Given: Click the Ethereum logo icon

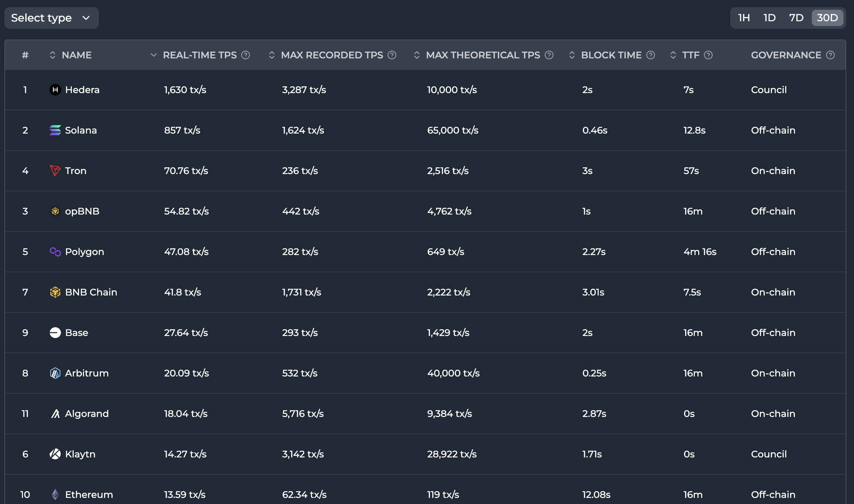Looking at the screenshot, I should coord(55,495).
